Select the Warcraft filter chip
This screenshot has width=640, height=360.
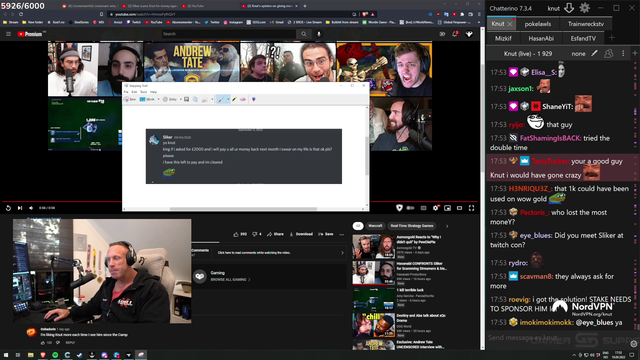tap(375, 226)
